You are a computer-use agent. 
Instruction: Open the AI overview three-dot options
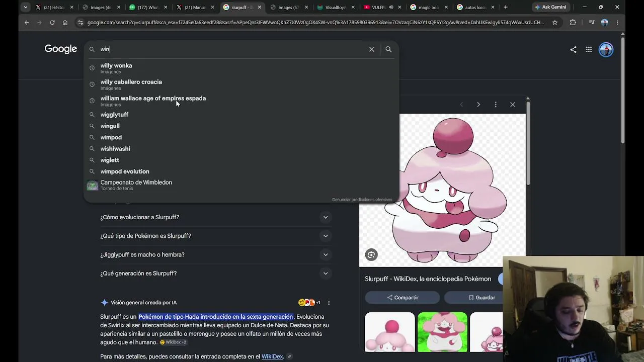[x=329, y=303]
